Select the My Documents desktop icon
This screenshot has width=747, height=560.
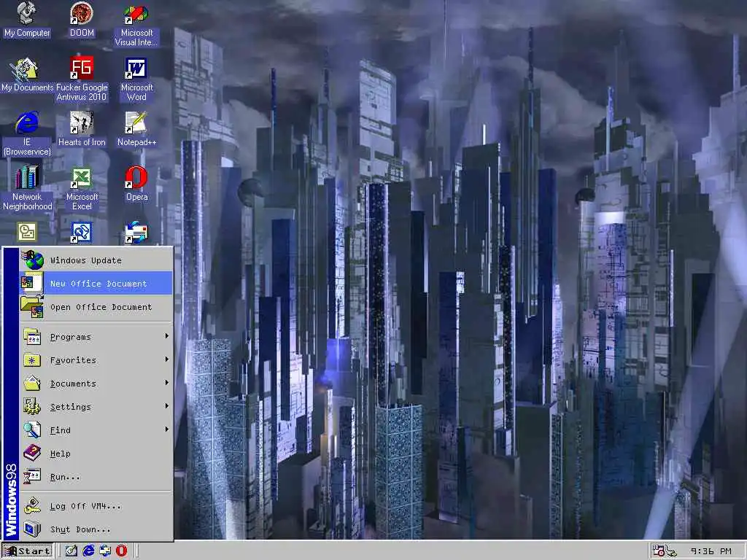point(27,75)
